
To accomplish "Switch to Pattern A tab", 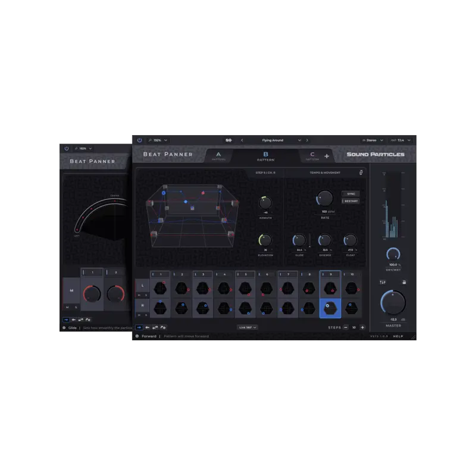I will [218, 156].
